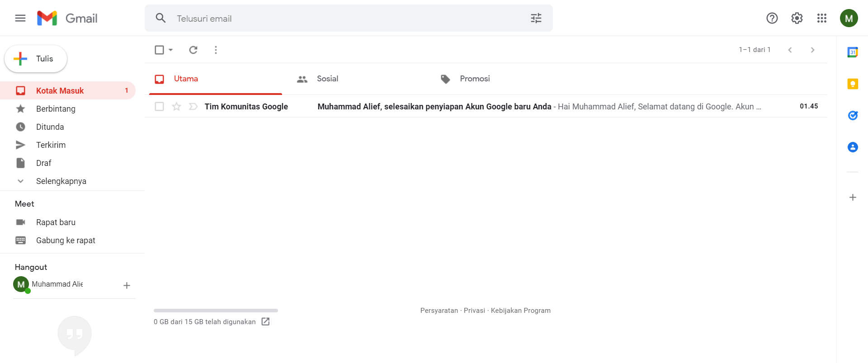Open Google Keep side panel icon
Image resolution: width=868 pixels, height=363 pixels.
[853, 84]
